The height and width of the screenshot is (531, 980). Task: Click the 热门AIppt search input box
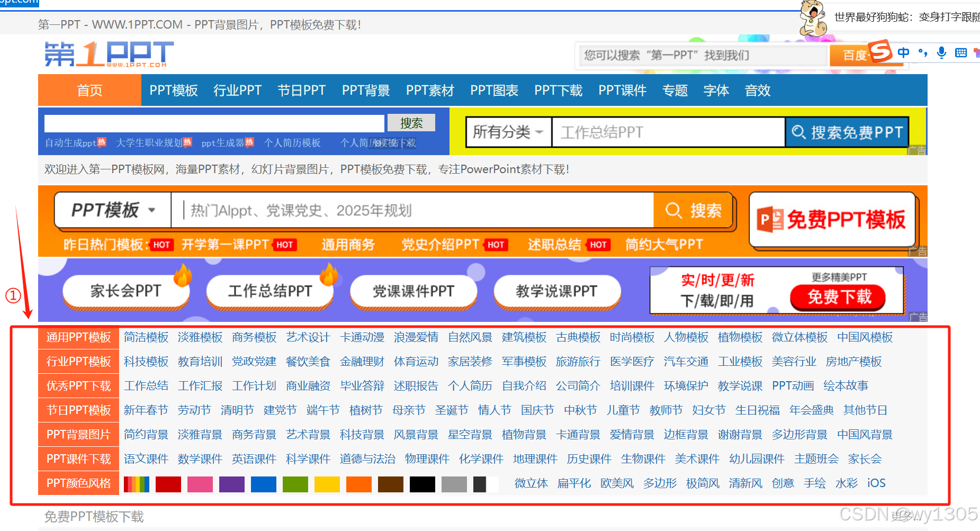pyautogui.click(x=412, y=210)
